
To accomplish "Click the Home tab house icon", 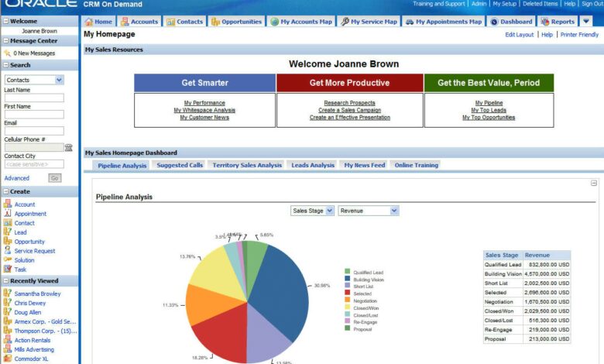I will 89,22.
